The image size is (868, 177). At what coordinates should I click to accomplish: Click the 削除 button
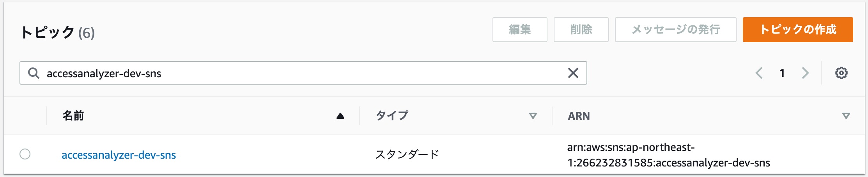click(581, 30)
